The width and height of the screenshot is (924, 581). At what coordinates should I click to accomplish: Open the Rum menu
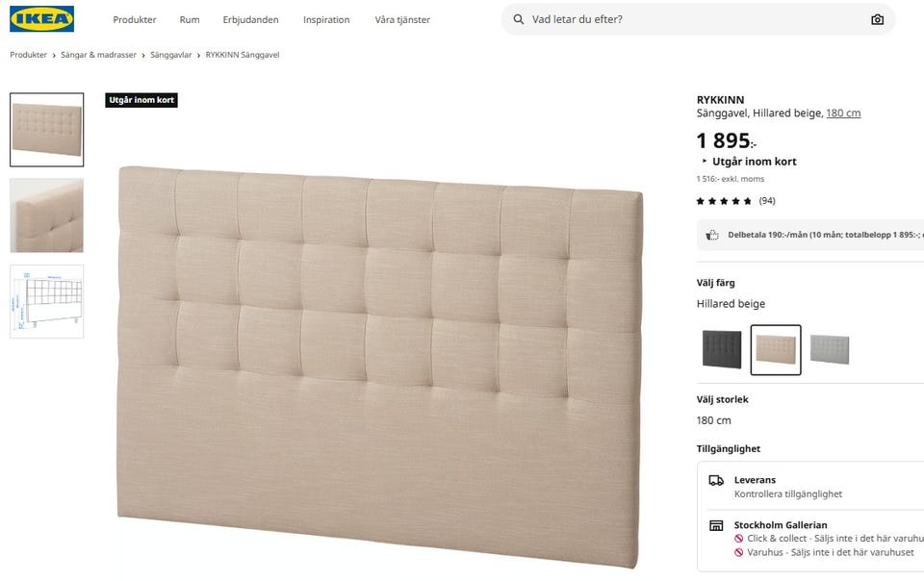[190, 19]
